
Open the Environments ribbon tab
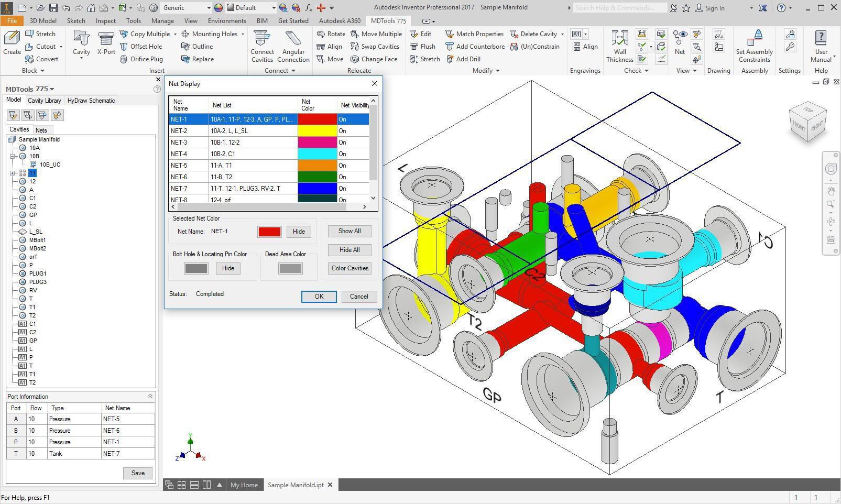click(227, 21)
